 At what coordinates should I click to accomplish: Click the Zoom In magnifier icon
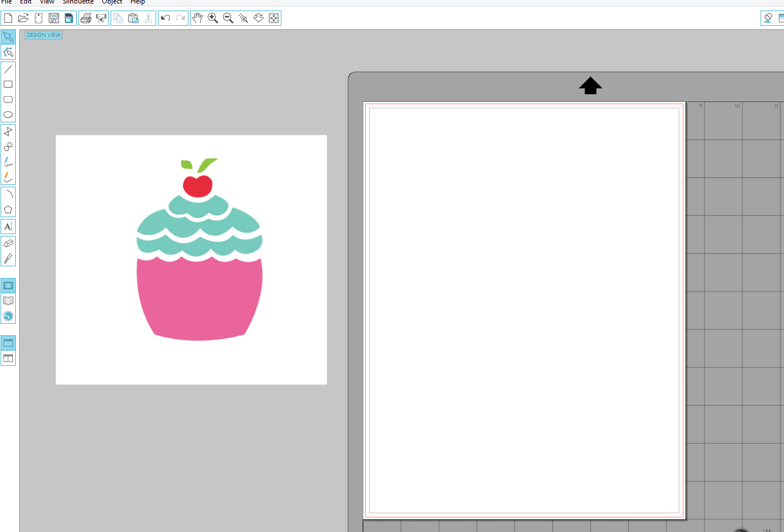tap(213, 18)
